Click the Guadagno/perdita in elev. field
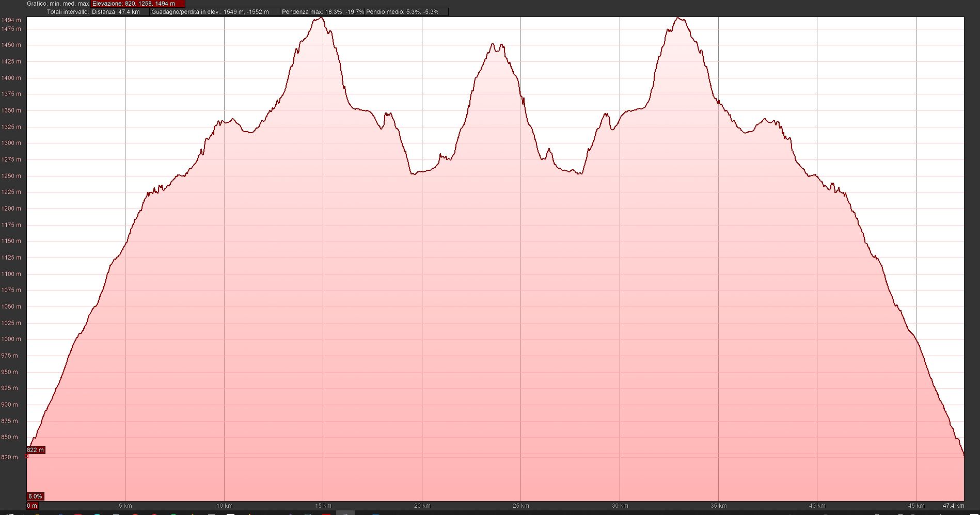Screen dimensions: 980x515 (x=214, y=12)
